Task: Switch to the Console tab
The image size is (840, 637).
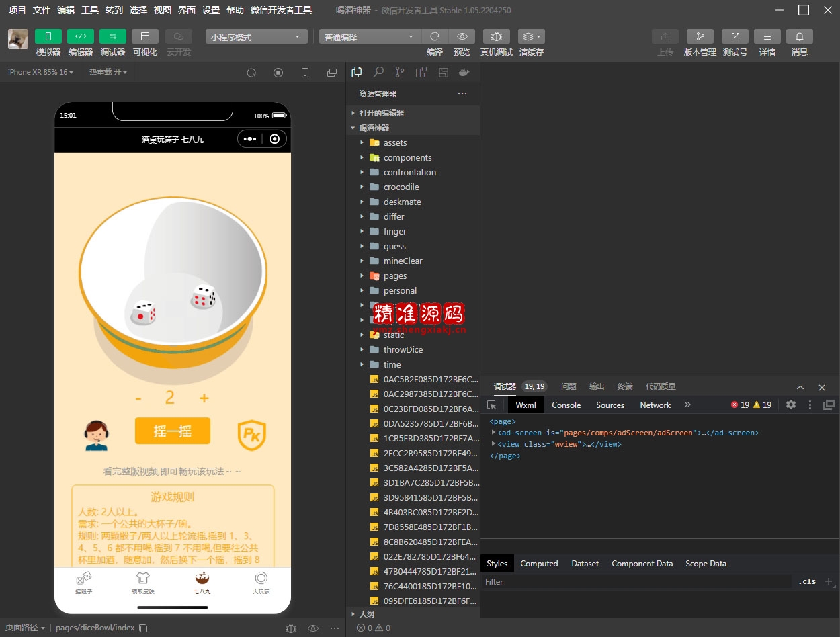Action: [566, 405]
